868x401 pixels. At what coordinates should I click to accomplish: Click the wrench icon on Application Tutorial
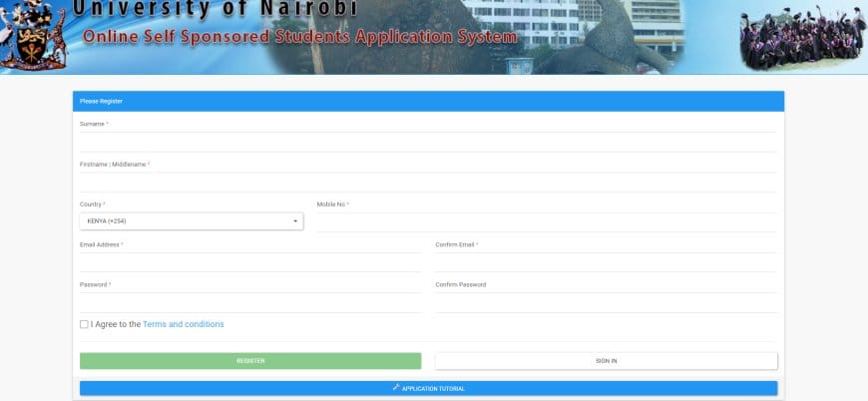click(396, 388)
